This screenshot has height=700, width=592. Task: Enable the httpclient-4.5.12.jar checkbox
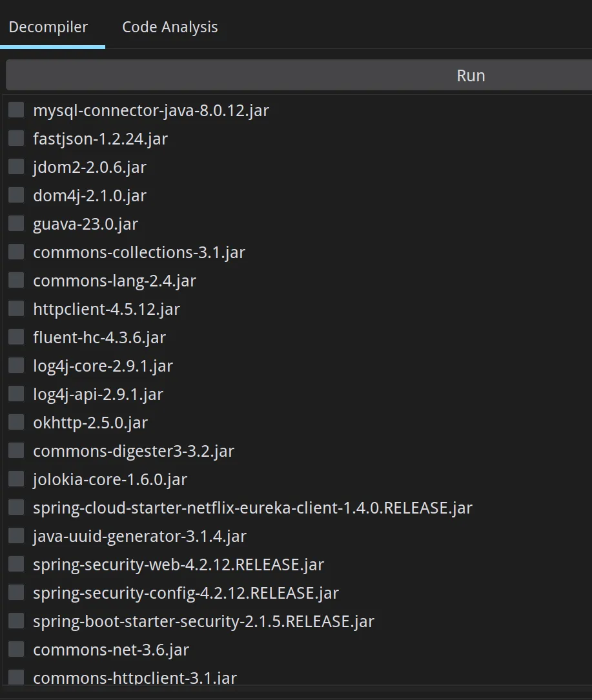(16, 309)
